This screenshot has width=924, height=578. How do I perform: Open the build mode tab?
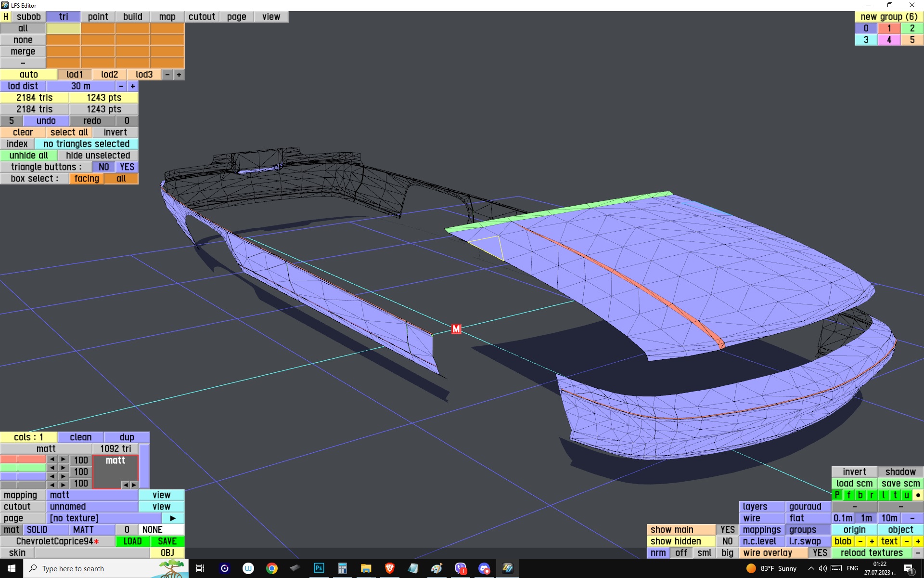pyautogui.click(x=132, y=17)
